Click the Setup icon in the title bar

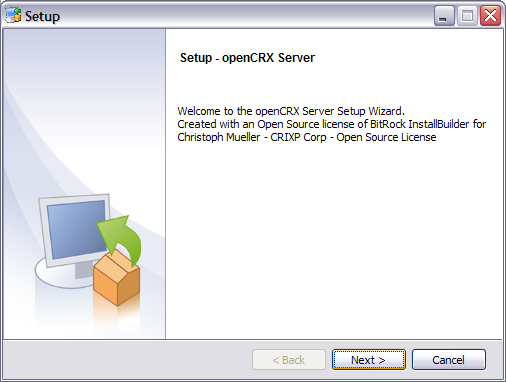tap(14, 16)
